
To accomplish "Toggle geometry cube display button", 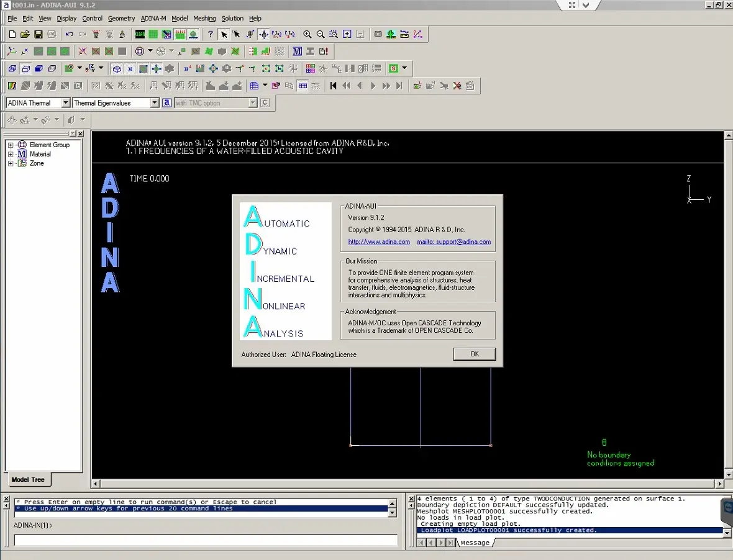I will click(x=117, y=69).
